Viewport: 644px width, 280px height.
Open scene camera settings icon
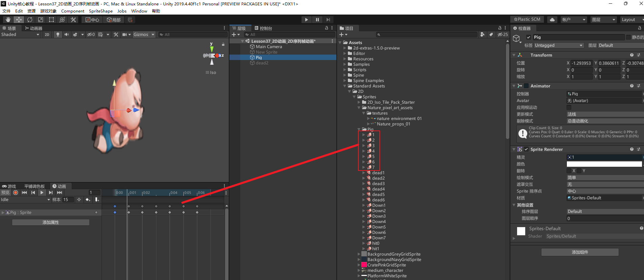point(124,35)
